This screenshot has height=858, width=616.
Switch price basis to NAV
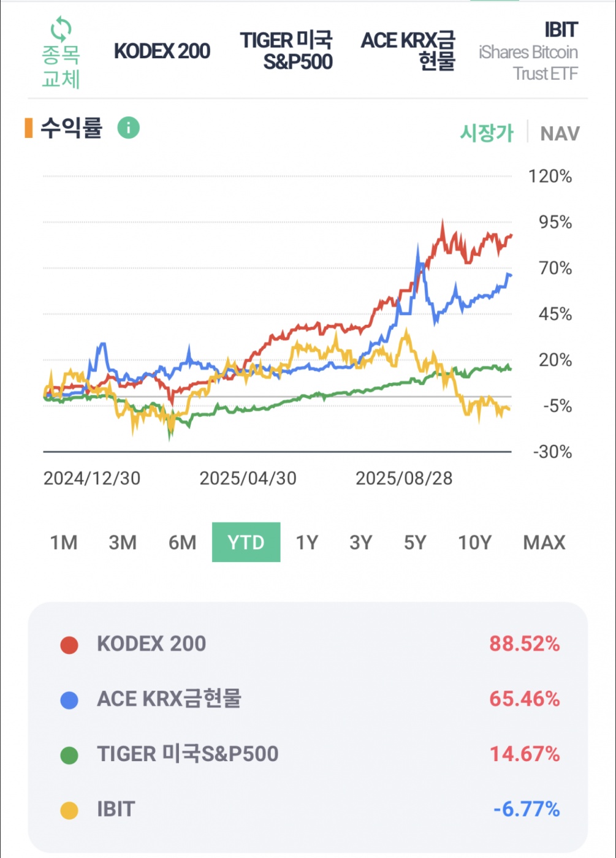(560, 134)
